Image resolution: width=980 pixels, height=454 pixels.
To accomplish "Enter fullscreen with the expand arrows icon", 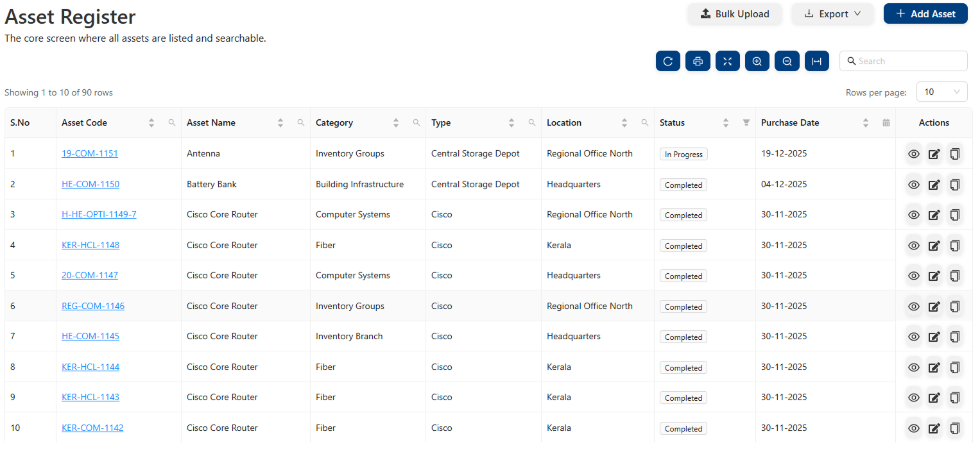I will click(x=727, y=62).
